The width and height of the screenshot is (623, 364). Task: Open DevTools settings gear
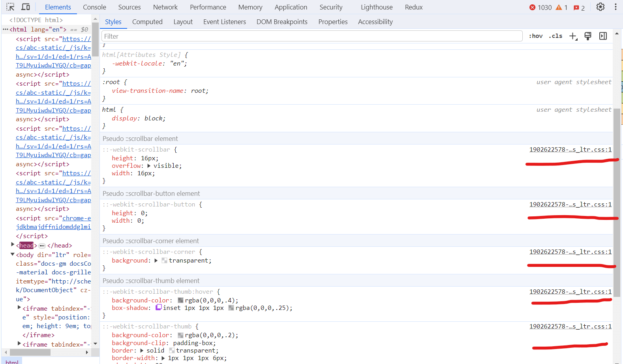[x=600, y=7]
